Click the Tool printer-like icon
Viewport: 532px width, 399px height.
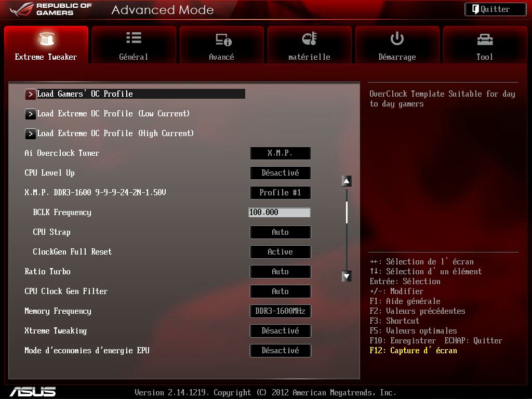pyautogui.click(x=485, y=39)
